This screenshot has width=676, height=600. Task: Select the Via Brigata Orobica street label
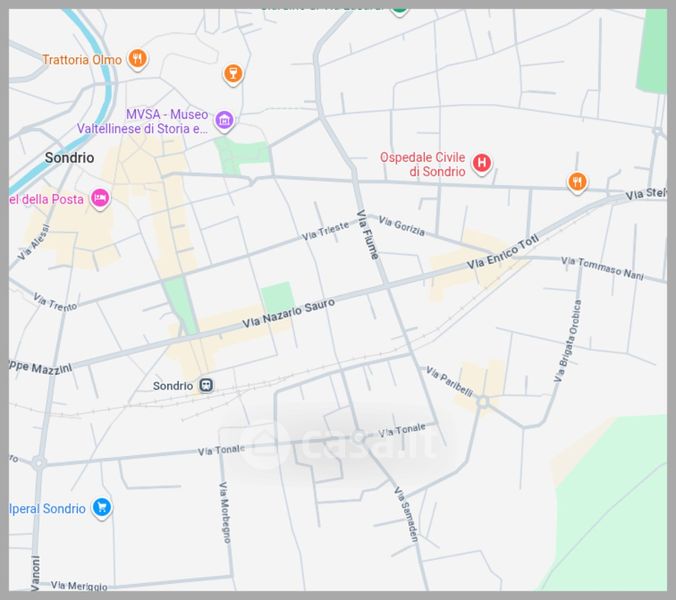[x=567, y=339]
